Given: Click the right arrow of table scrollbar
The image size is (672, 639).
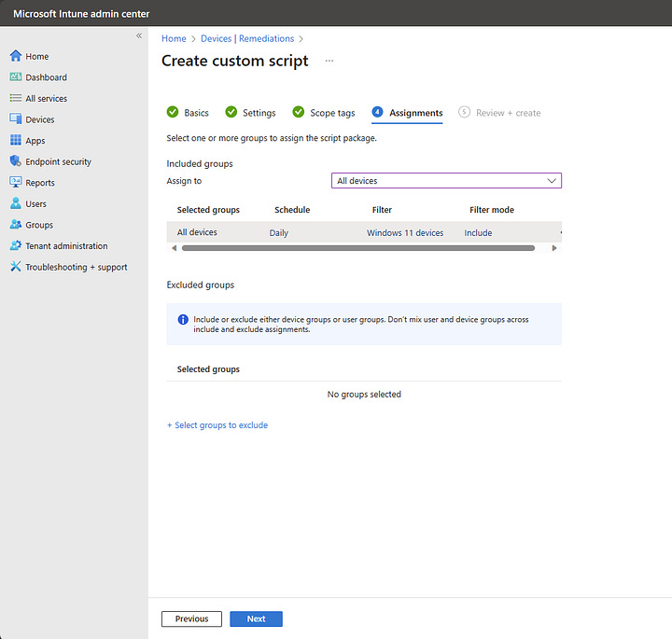Looking at the screenshot, I should (554, 248).
